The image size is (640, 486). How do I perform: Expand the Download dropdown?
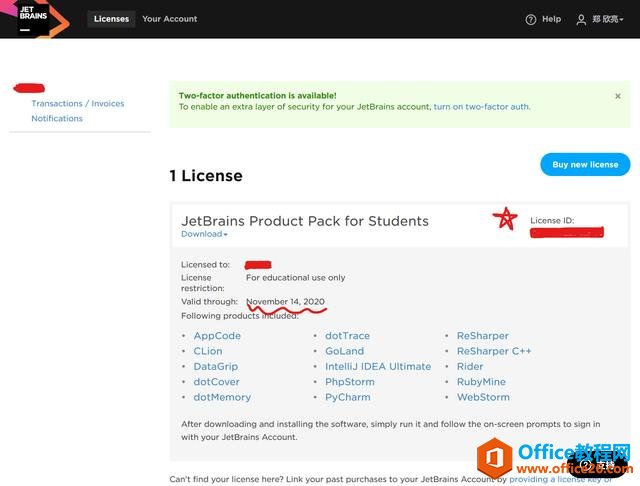click(x=204, y=234)
